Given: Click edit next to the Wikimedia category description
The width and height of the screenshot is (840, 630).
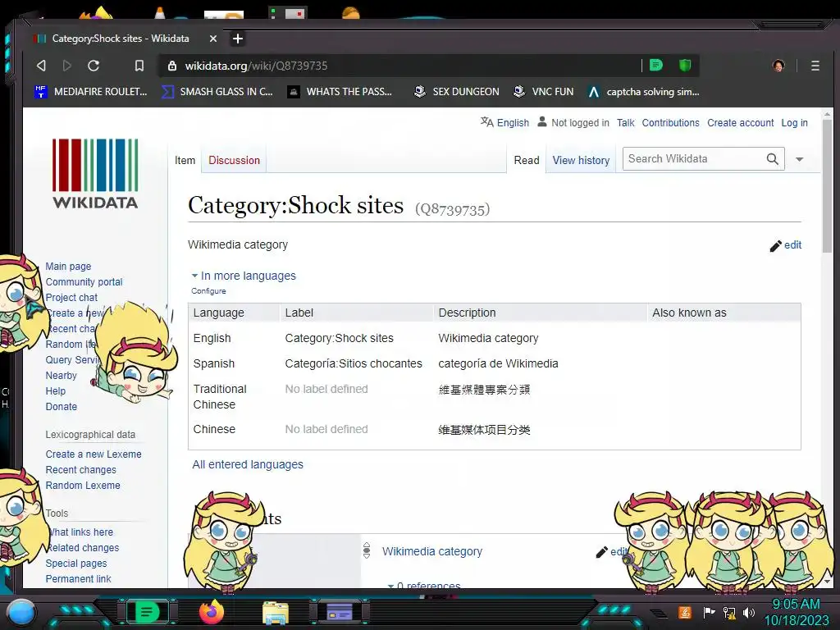Looking at the screenshot, I should 785,245.
